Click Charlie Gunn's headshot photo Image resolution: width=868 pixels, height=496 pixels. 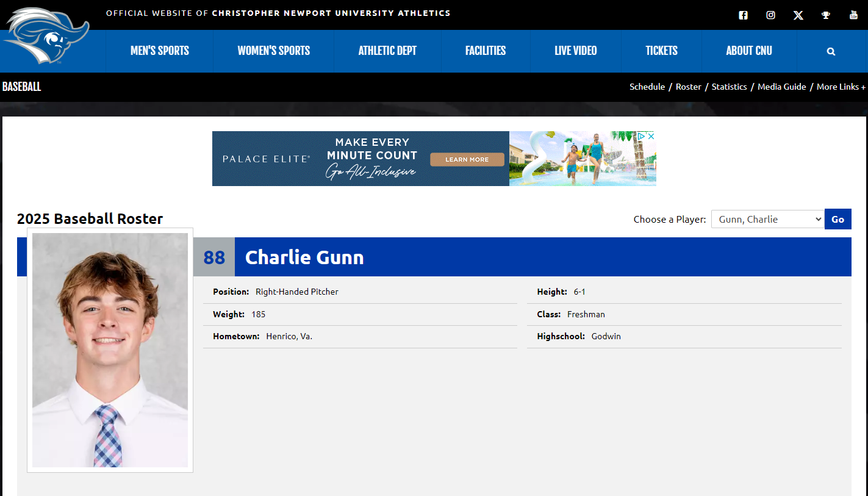(110, 350)
